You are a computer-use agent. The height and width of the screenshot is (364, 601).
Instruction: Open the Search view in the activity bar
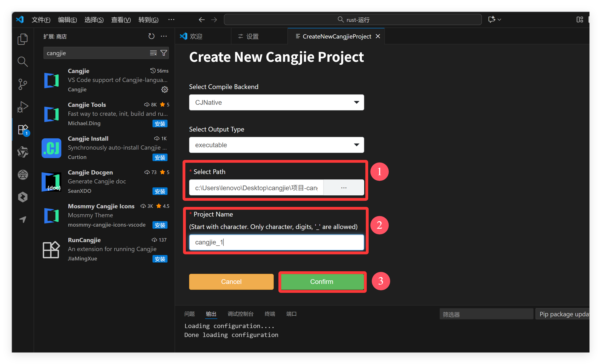23,62
